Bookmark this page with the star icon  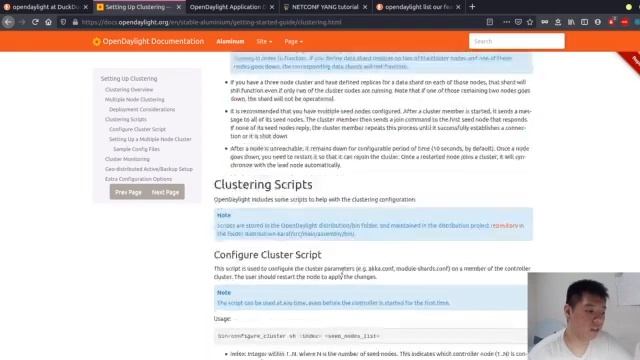coord(530,22)
